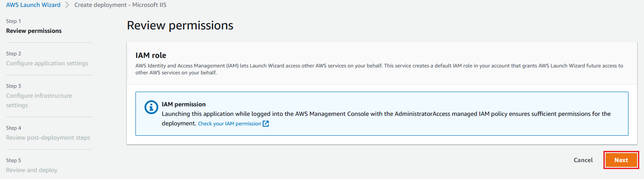This screenshot has height=179, width=644.
Task: Click the external link icon beside IAM permission link
Action: (266, 124)
